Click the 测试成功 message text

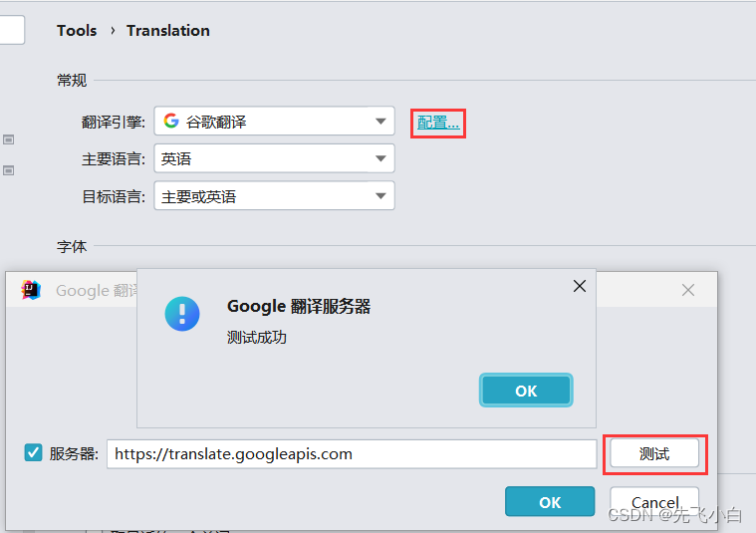click(x=257, y=337)
